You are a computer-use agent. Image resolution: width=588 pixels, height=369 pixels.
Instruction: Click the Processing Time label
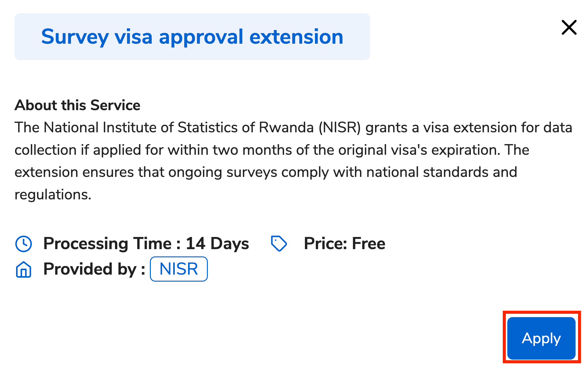(108, 243)
